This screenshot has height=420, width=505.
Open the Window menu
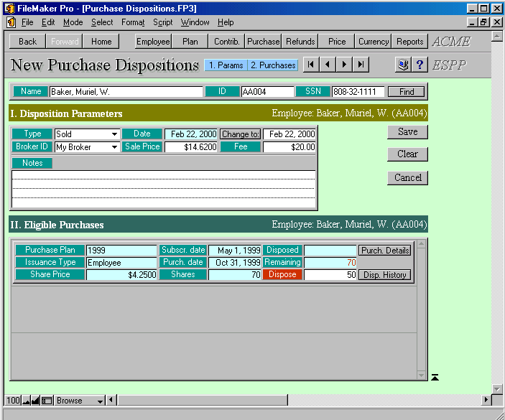click(x=195, y=22)
